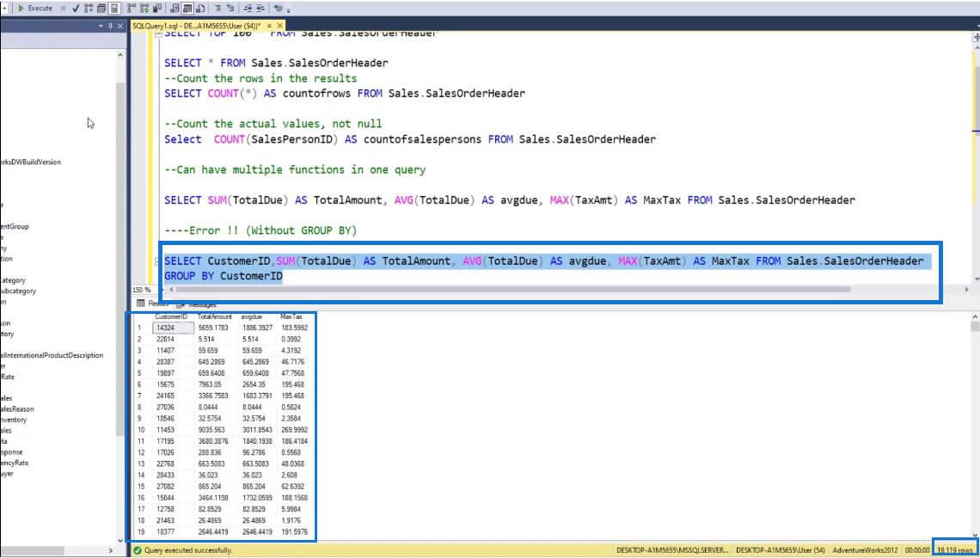Click the editor split-window handle icon
Image resolution: width=980 pixels, height=558 pixels.
click(x=977, y=38)
